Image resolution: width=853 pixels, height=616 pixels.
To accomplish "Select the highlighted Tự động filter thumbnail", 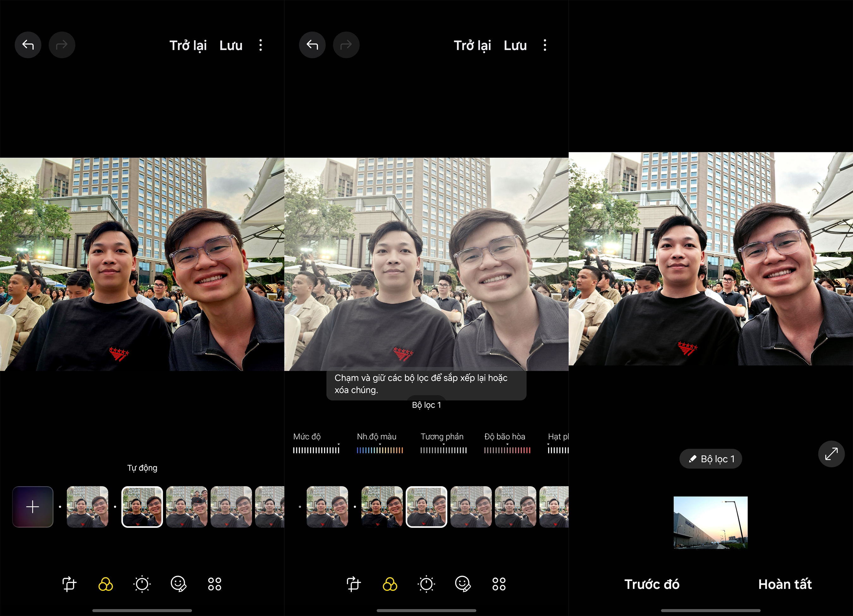I will tap(142, 507).
